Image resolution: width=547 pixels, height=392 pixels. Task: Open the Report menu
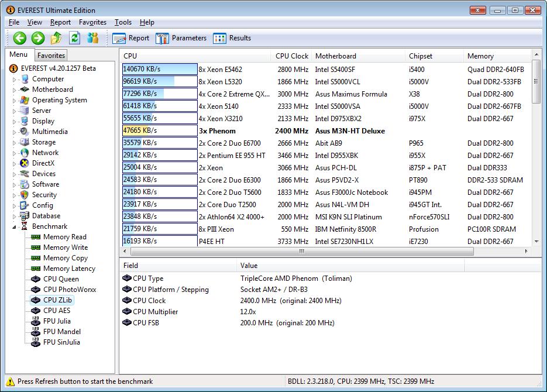[x=60, y=22]
